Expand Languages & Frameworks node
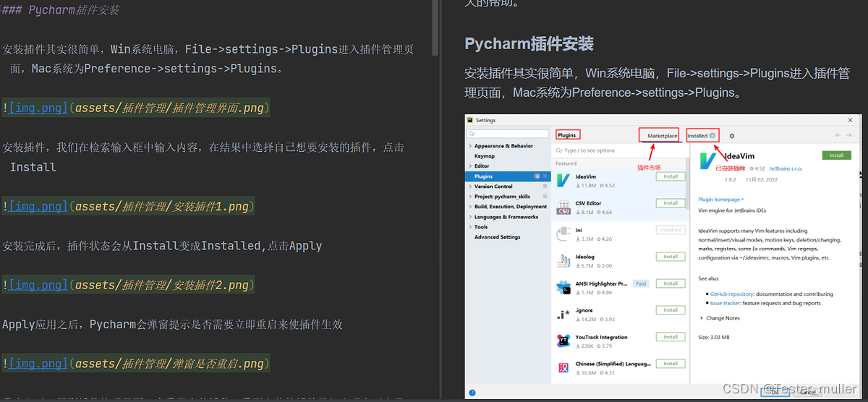Image resolution: width=868 pixels, height=402 pixels. tap(470, 217)
